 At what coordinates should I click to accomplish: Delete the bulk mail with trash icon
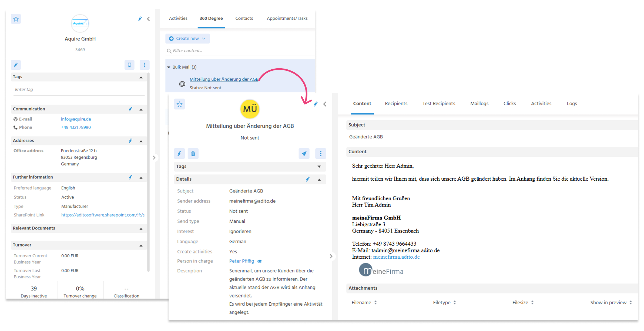pos(193,154)
